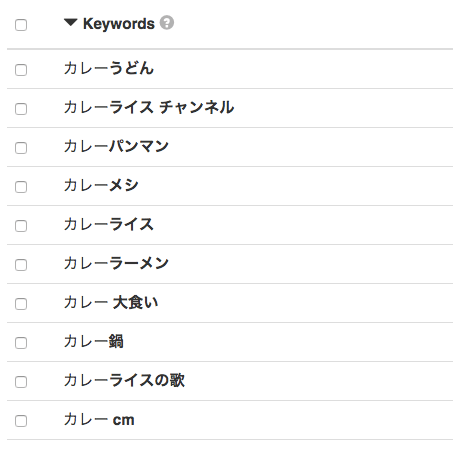
Task: Click the help question mark beside Keywords
Action: pos(167,23)
